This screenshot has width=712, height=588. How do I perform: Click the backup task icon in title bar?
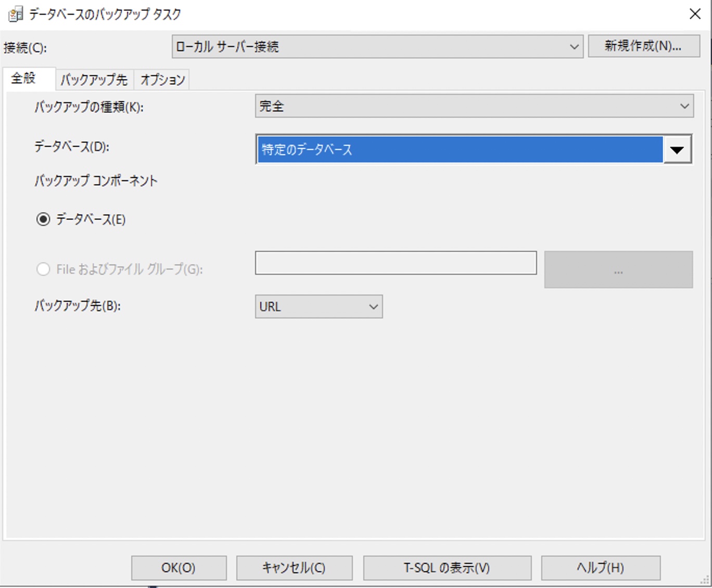pos(16,15)
